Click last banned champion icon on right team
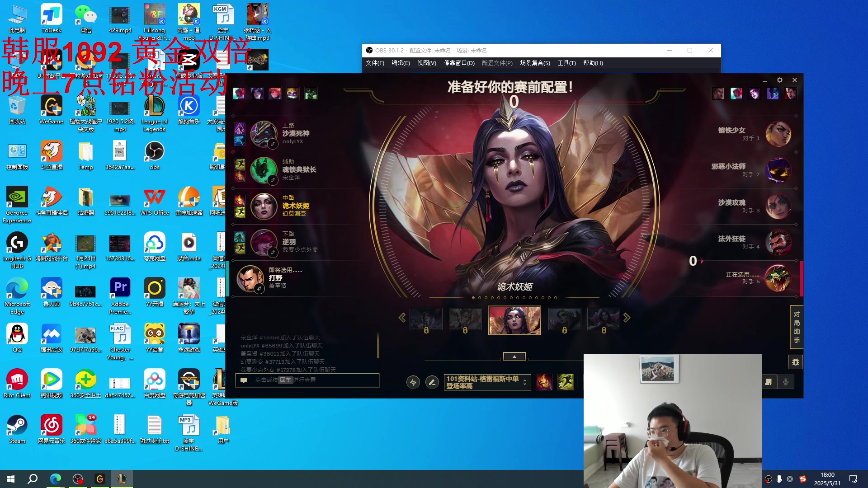Viewport: 868px width, 488px height. [x=791, y=94]
